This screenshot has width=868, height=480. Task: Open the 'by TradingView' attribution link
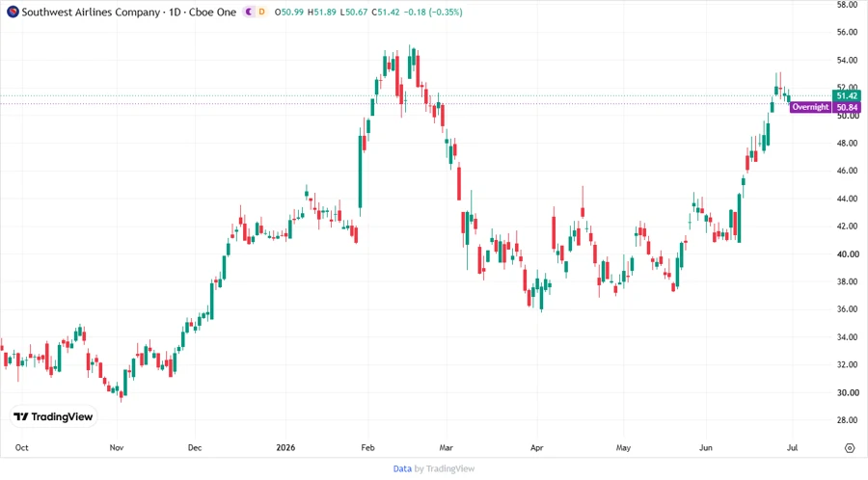[x=445, y=469]
